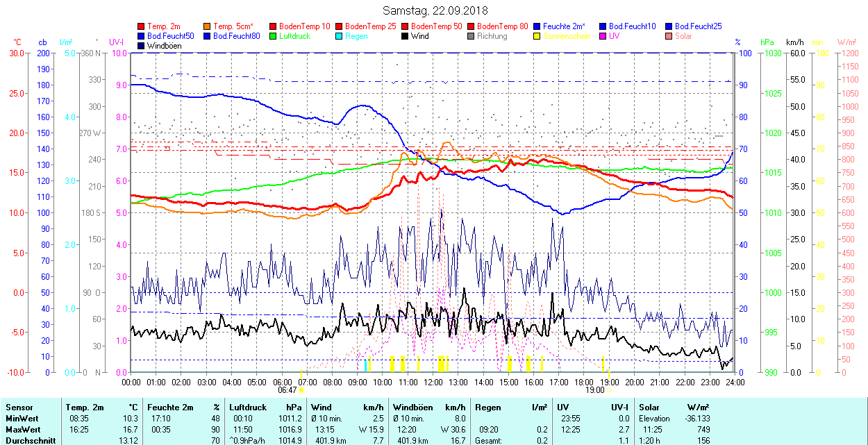Select the BodenTemp 50 legend label
The height and width of the screenshot is (445, 868).
coord(437,26)
